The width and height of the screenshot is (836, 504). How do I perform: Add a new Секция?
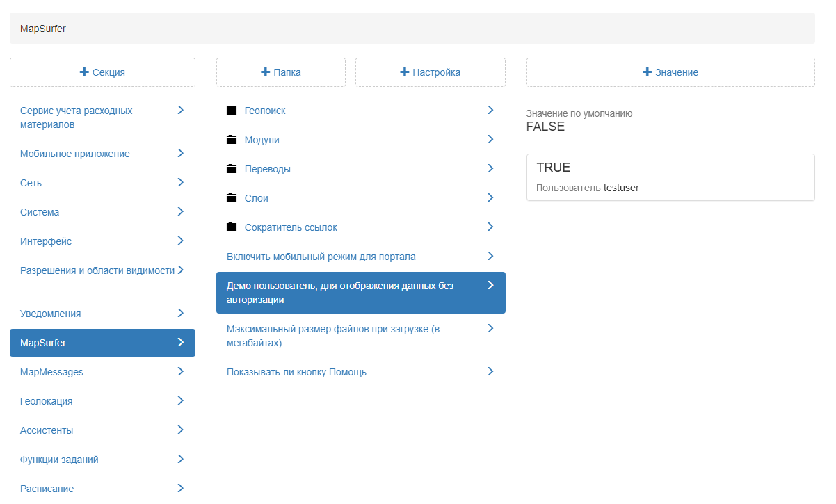pyautogui.click(x=102, y=72)
